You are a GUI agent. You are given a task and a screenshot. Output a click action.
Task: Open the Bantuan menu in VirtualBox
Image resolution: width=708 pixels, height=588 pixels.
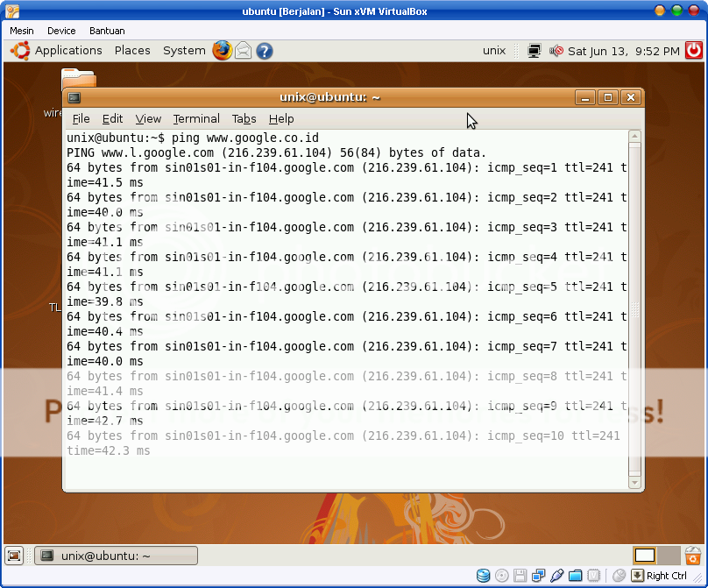tap(107, 31)
